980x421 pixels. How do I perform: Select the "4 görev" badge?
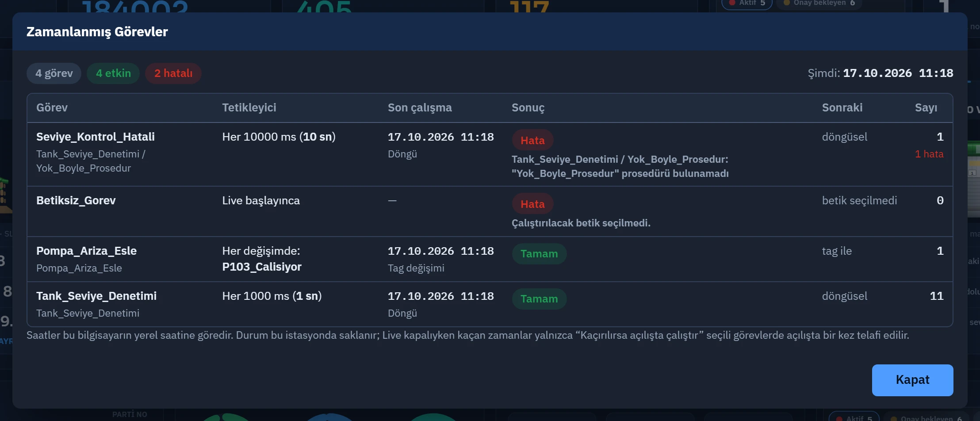click(54, 73)
